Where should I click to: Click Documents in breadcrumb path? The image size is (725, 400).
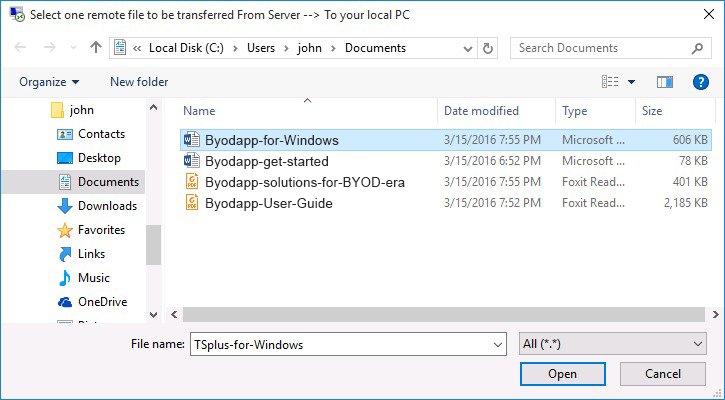tap(375, 48)
